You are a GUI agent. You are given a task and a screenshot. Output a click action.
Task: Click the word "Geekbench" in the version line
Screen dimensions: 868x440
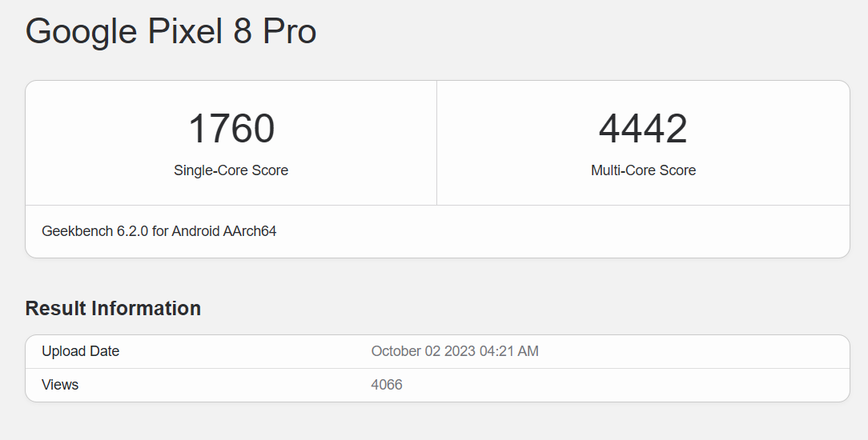pyautogui.click(x=78, y=231)
